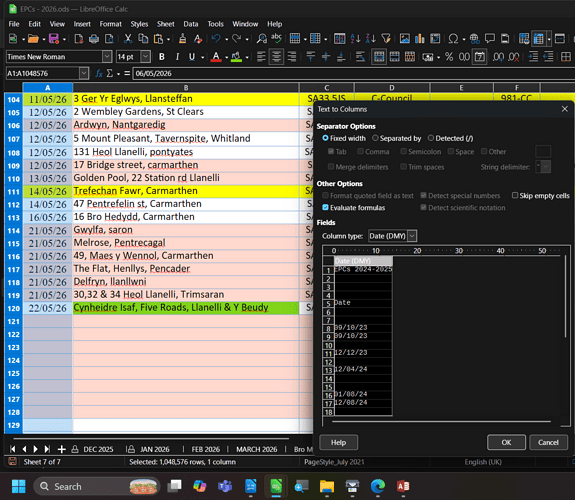Click the Paste clipboard icon

pyautogui.click(x=158, y=39)
